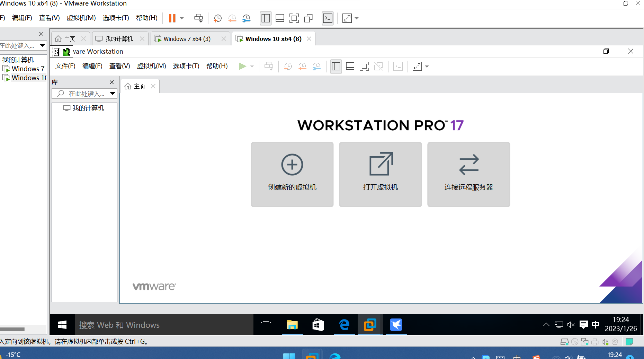Image resolution: width=644 pixels, height=359 pixels.
Task: Show hidden tray icons in guest taskbar
Action: point(546,325)
